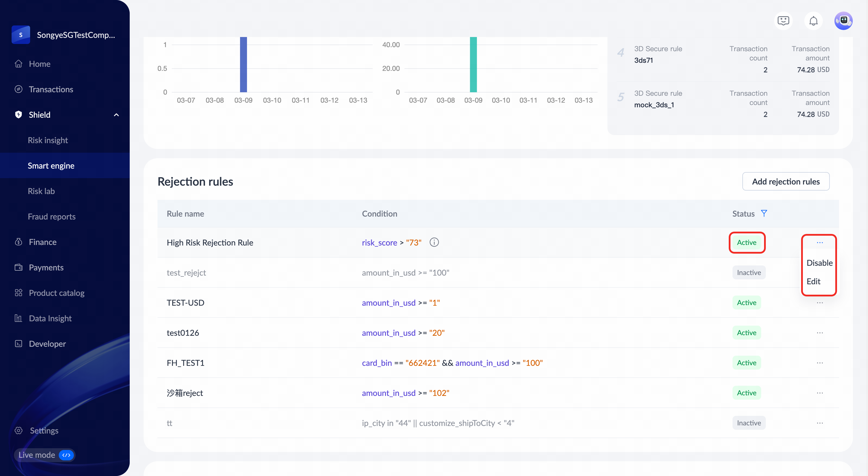Screen dimensions: 868x476
Task: Open more options for FH_TEST1 rule
Action: coord(819,363)
